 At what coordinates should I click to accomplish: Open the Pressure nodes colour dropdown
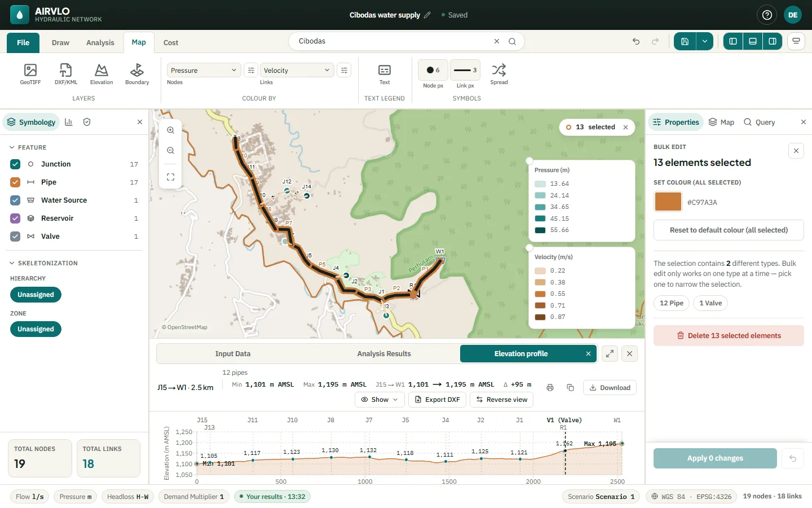point(204,70)
